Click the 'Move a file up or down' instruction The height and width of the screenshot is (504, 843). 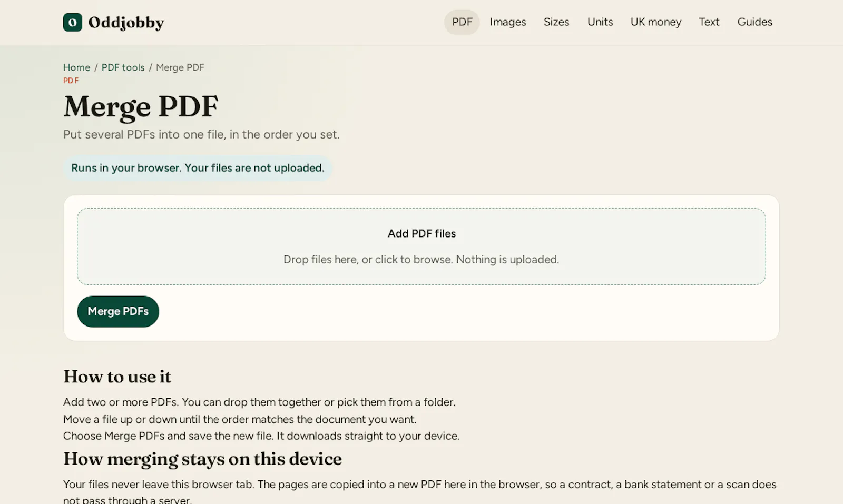coord(240,419)
